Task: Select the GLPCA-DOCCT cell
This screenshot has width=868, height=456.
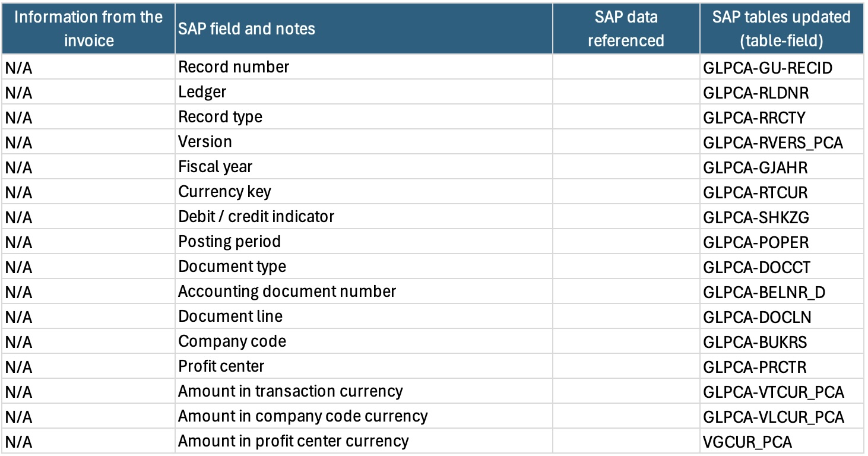Action: pos(781,267)
